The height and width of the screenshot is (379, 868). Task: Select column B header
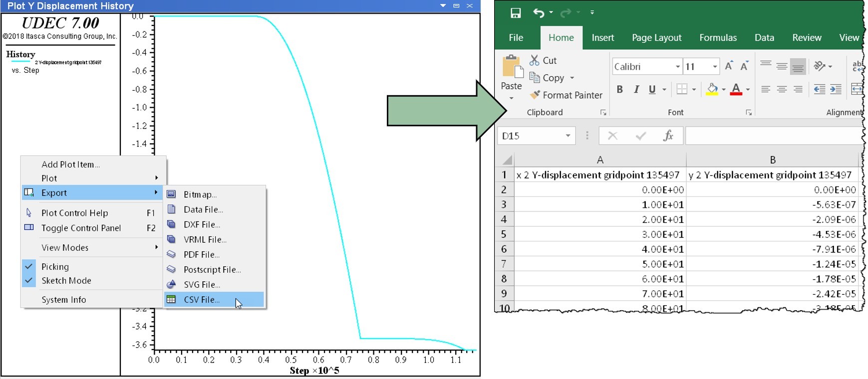pyautogui.click(x=772, y=160)
